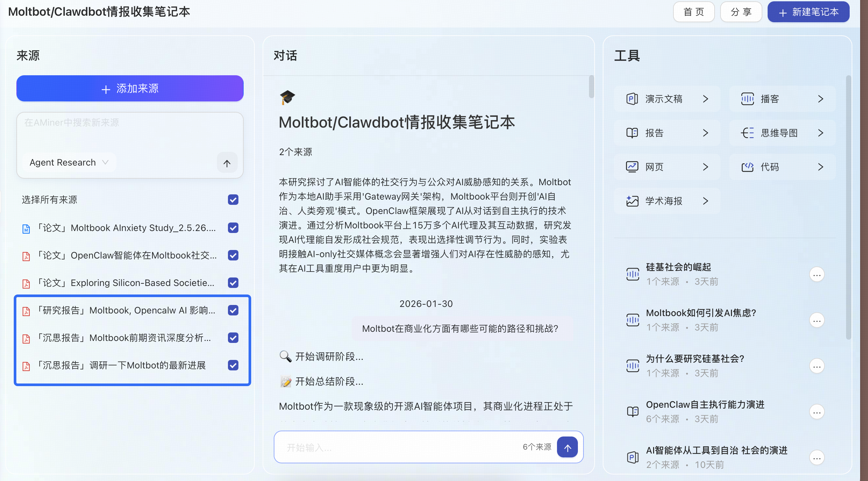The width and height of the screenshot is (868, 481).
Task: Uncheck 调研一下Moltbot的最新进展 source
Action: pyautogui.click(x=233, y=365)
